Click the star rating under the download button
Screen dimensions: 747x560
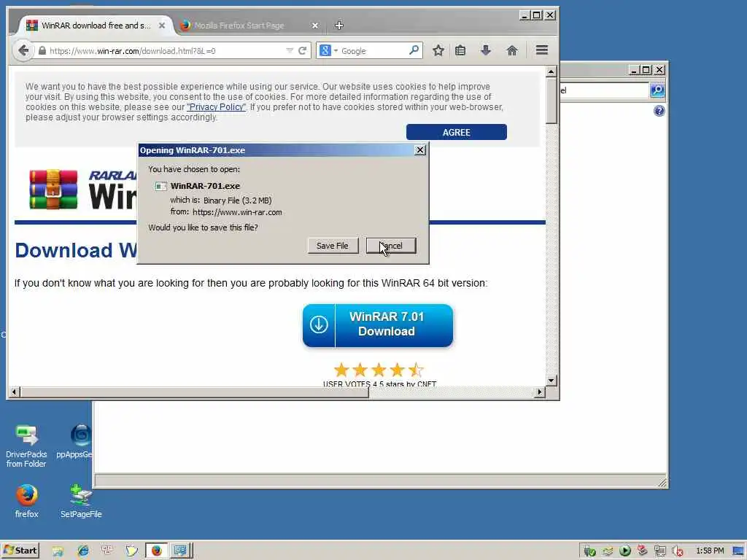click(x=379, y=370)
